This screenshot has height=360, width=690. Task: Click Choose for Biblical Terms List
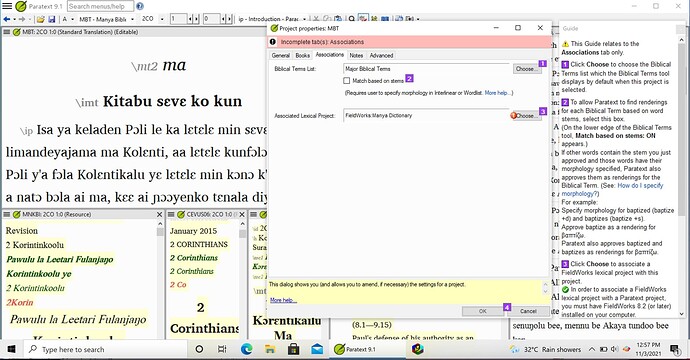tap(527, 69)
